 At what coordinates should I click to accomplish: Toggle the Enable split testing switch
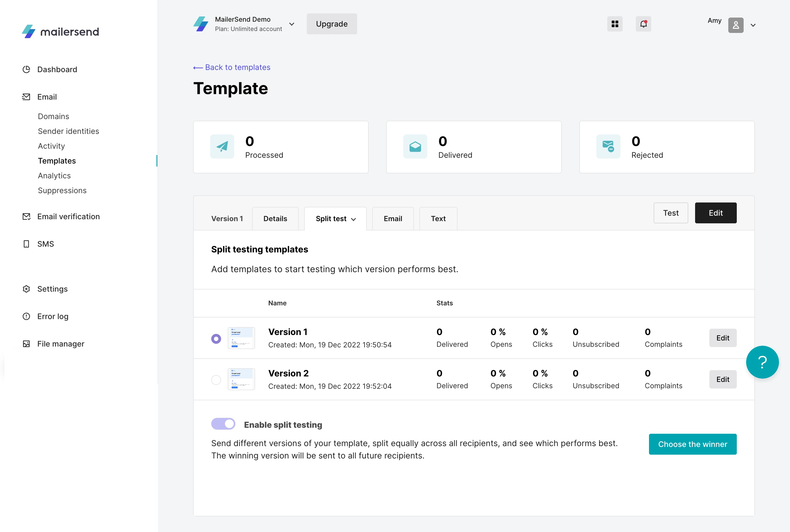[223, 424]
